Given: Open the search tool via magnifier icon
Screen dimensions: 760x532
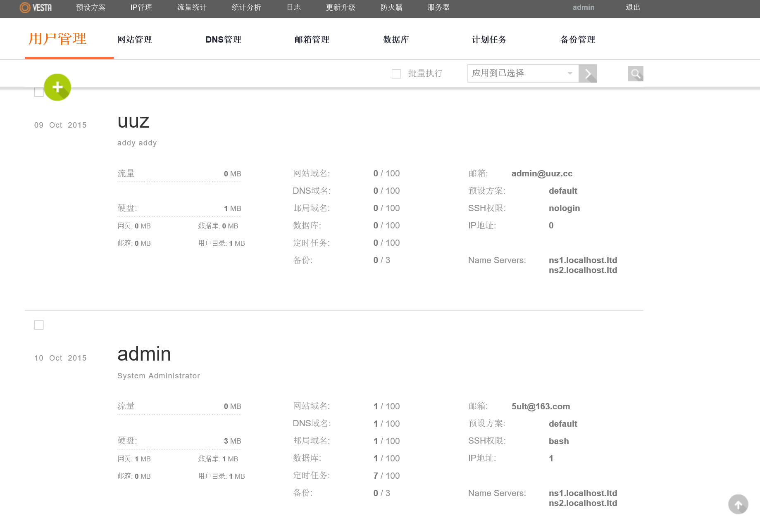Looking at the screenshot, I should point(635,73).
